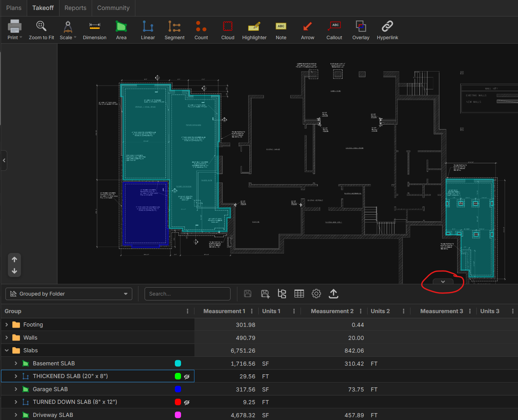Viewport: 518px width, 420px height.
Task: Switch to the Reports tab
Action: point(75,8)
